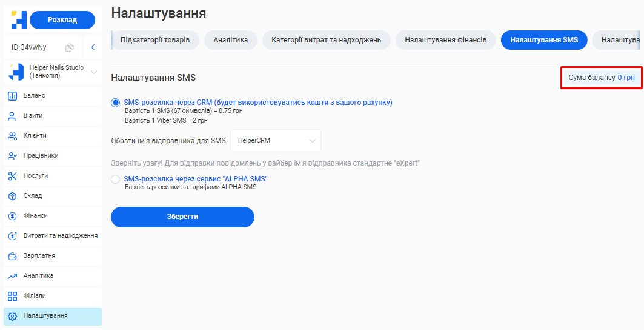Open the Категорії витрат та надходжень tab
The height and width of the screenshot is (330, 644).
click(326, 40)
